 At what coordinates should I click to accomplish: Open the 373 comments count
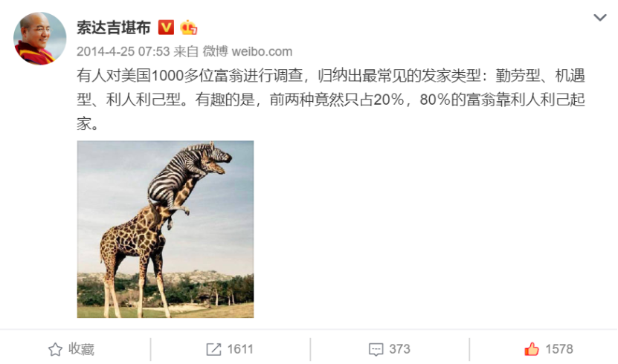(x=399, y=349)
